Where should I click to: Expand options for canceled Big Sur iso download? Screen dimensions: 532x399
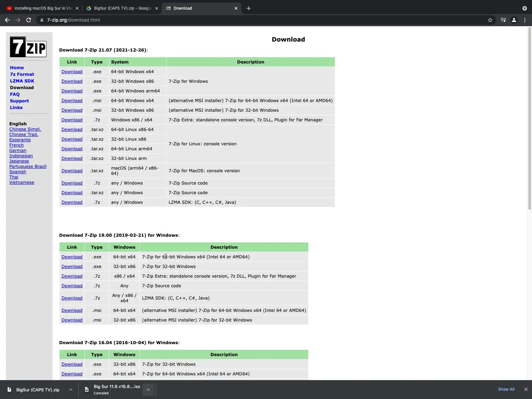click(148, 390)
